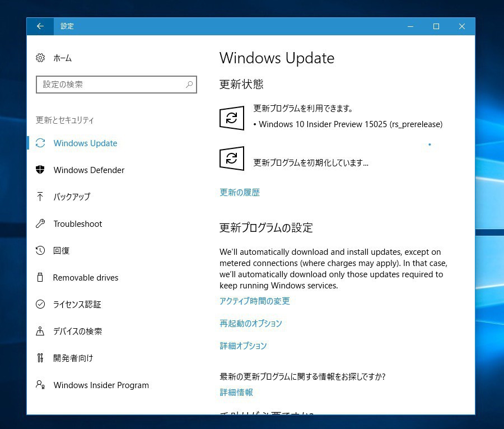The height and width of the screenshot is (429, 504).
Task: Focus the 設定の検索 search box
Action: click(x=116, y=85)
